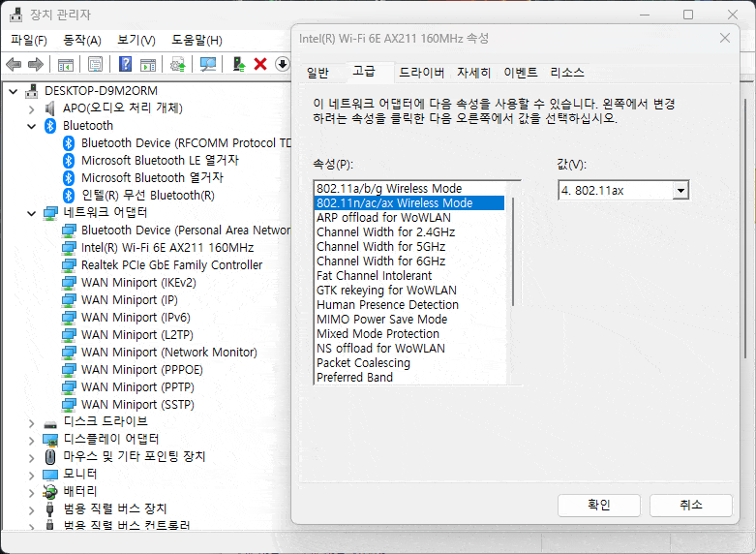Click the black down-arrow disable device icon
This screenshot has height=554, width=756.
[282, 64]
